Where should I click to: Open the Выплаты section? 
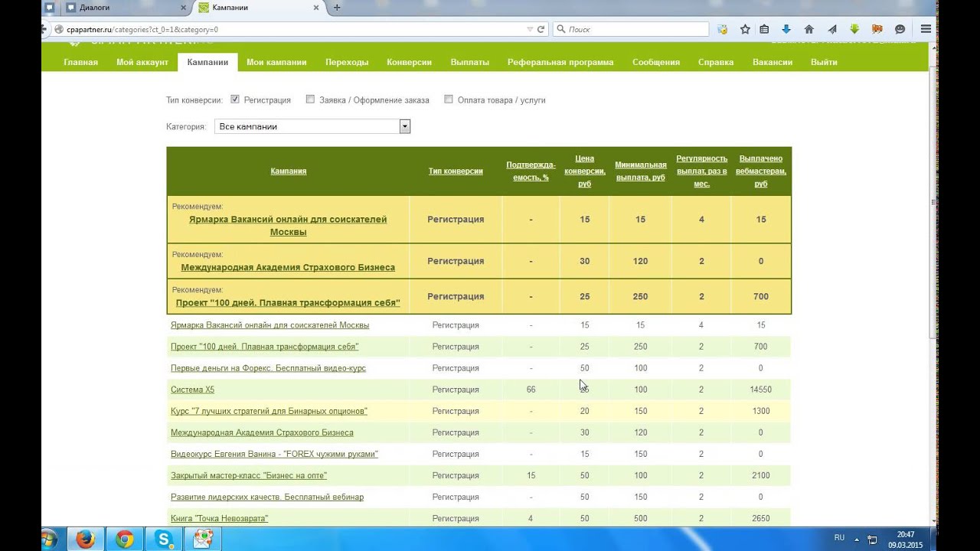(x=469, y=62)
